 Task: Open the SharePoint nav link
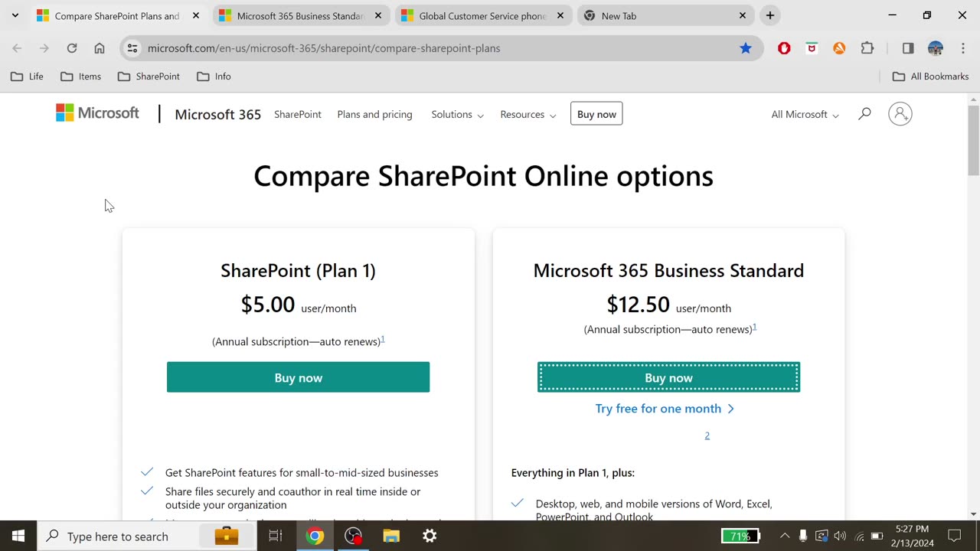[298, 114]
